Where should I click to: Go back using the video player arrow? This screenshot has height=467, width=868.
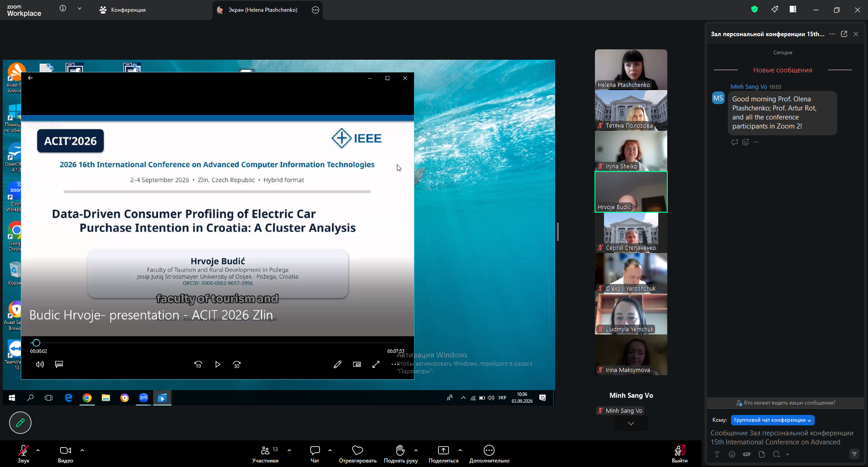point(30,78)
